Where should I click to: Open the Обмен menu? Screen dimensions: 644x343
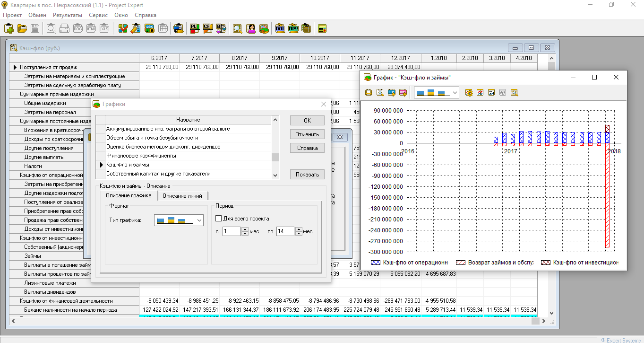point(37,15)
